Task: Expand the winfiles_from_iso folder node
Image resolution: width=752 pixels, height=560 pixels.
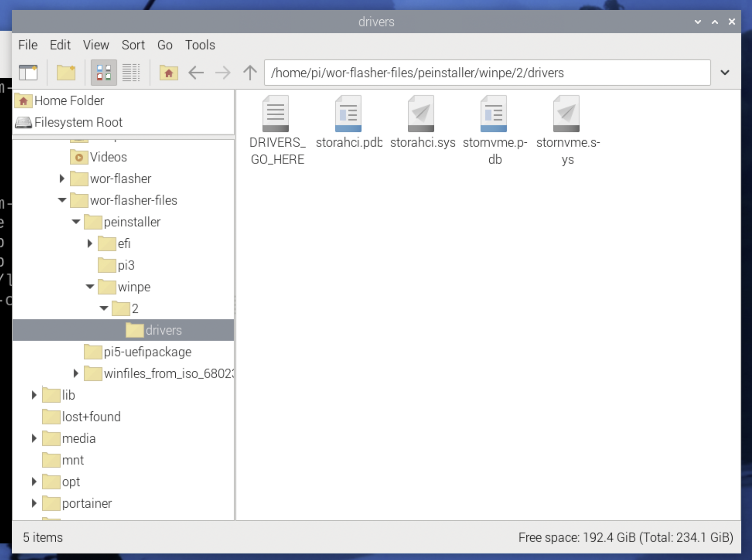Action: [x=76, y=373]
